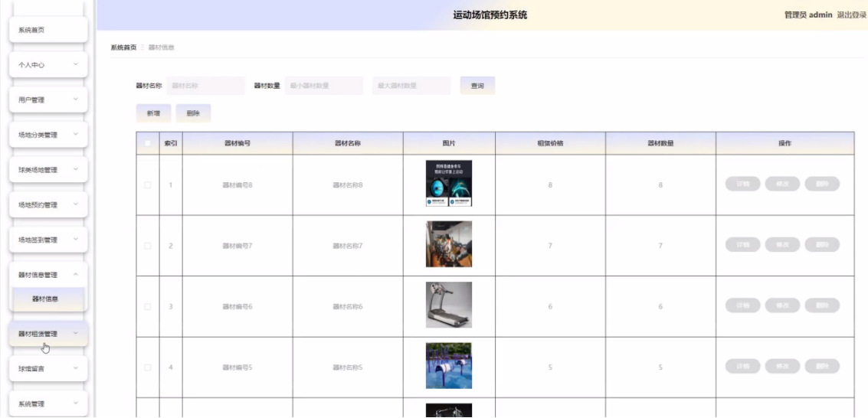Click 删除 for row 器材编号7
This screenshot has width=868, height=418.
tap(822, 244)
